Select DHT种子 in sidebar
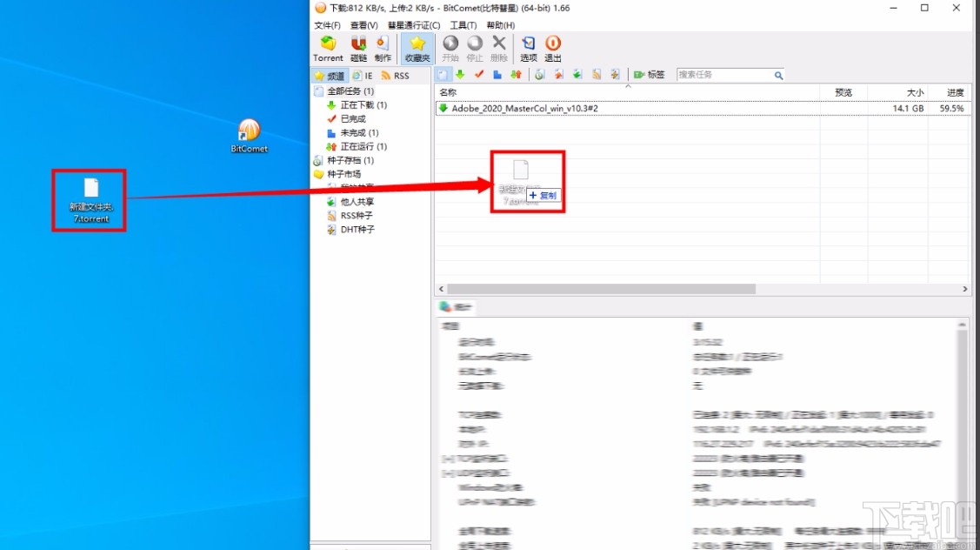Screen dimensions: 980x550 [x=357, y=230]
